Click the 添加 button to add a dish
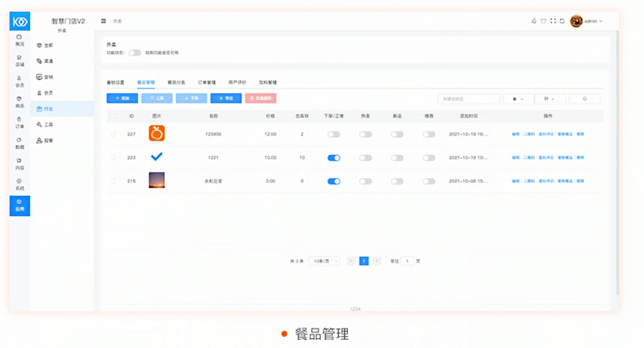Viewport: 644px width, 348px height. pos(122,98)
